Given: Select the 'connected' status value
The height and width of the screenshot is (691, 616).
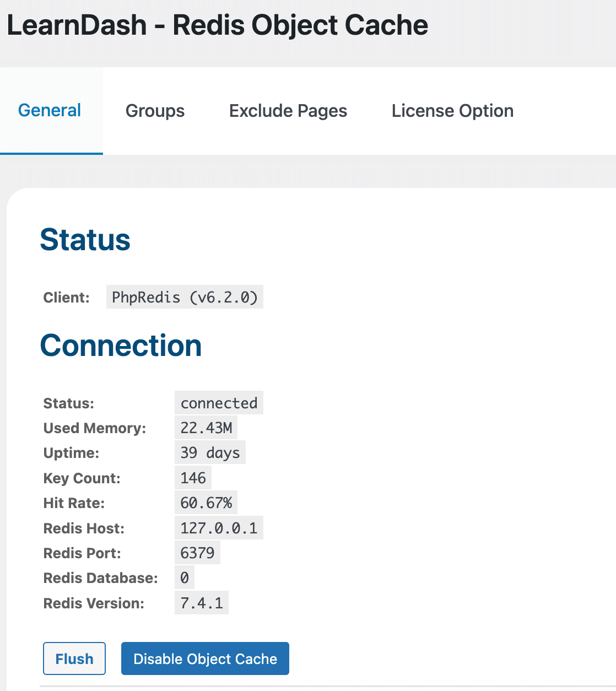Looking at the screenshot, I should (219, 403).
